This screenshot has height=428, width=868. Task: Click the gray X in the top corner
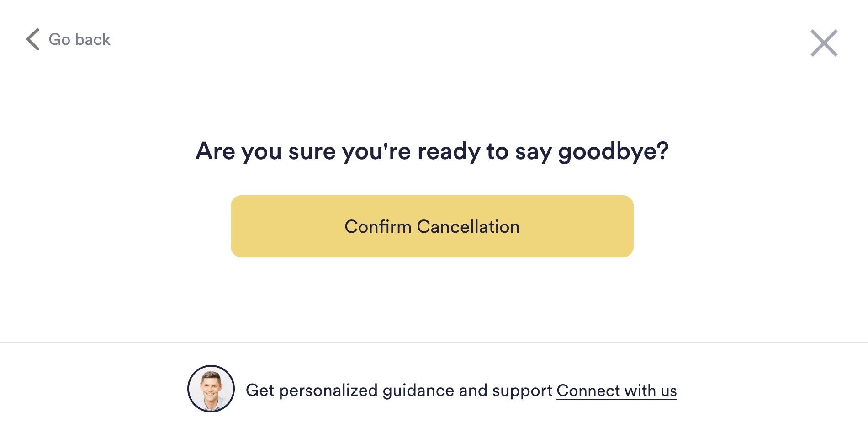click(x=824, y=43)
